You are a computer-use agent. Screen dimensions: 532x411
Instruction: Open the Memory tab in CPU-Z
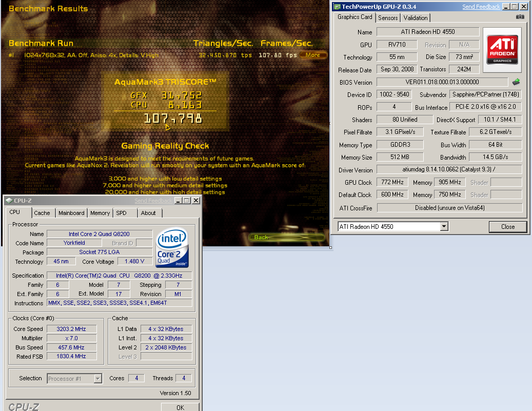click(x=100, y=213)
